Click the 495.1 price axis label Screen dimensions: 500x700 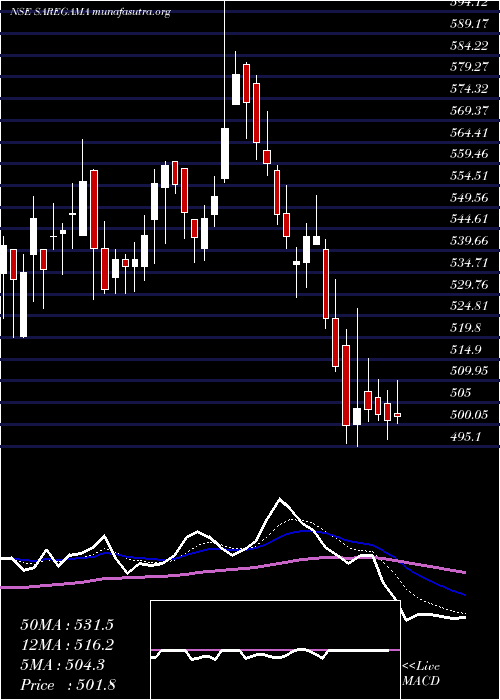pyautogui.click(x=465, y=436)
